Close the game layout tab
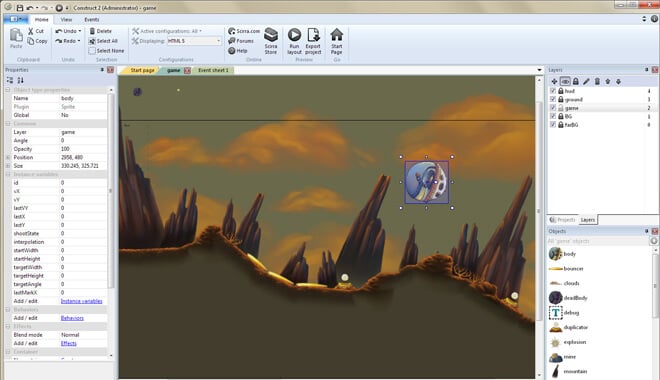 coord(187,70)
